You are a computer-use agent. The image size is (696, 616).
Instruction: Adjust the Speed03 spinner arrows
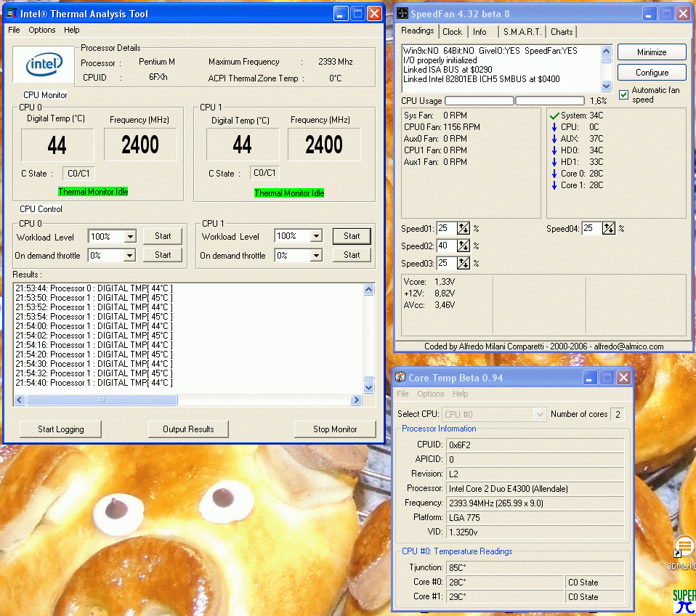[x=464, y=263]
